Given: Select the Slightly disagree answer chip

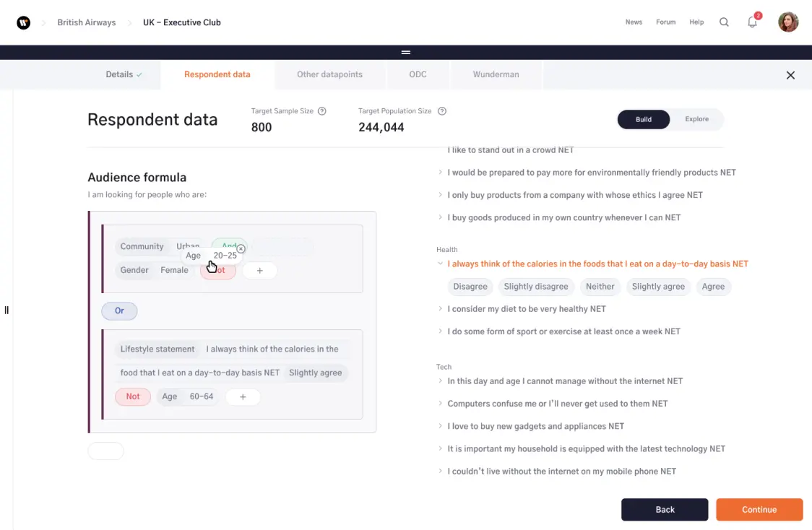Looking at the screenshot, I should pyautogui.click(x=536, y=287).
